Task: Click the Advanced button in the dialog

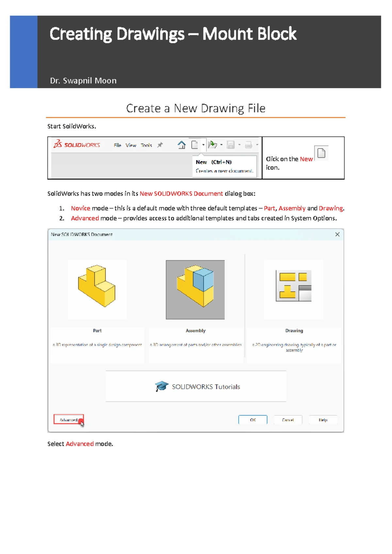Action: [x=69, y=419]
